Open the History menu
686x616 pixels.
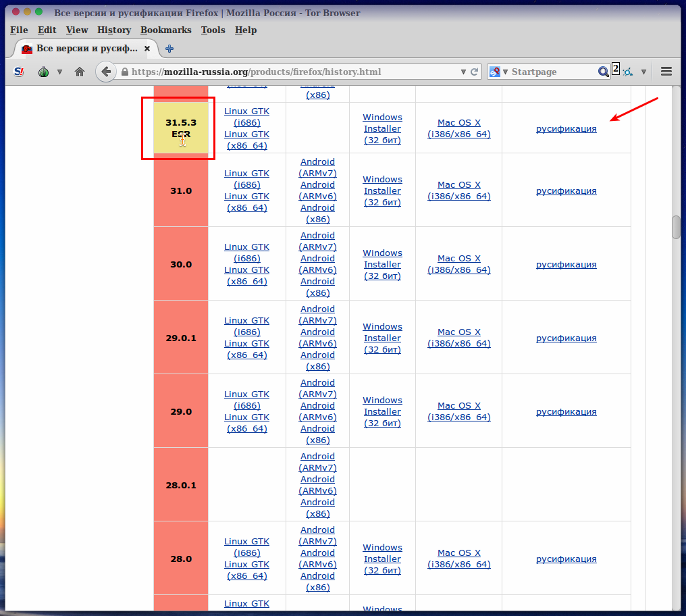click(x=114, y=30)
